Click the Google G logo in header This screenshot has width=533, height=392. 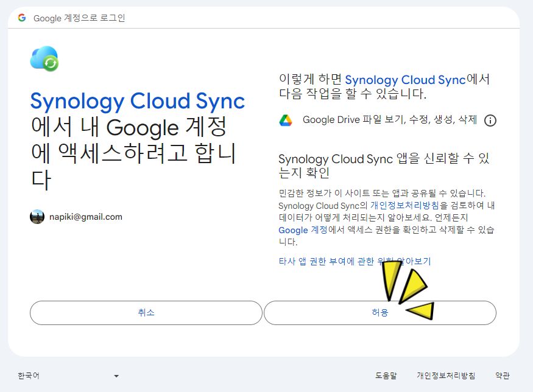pos(22,18)
